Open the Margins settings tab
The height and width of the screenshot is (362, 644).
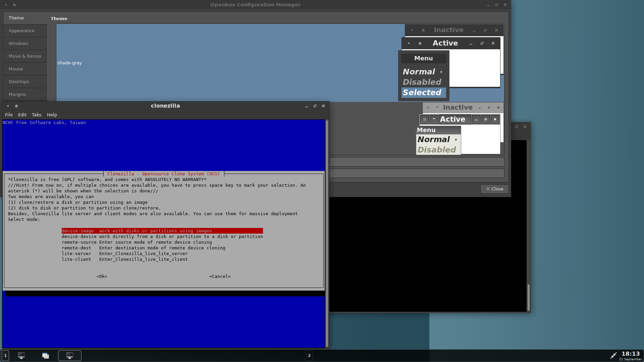(x=25, y=94)
